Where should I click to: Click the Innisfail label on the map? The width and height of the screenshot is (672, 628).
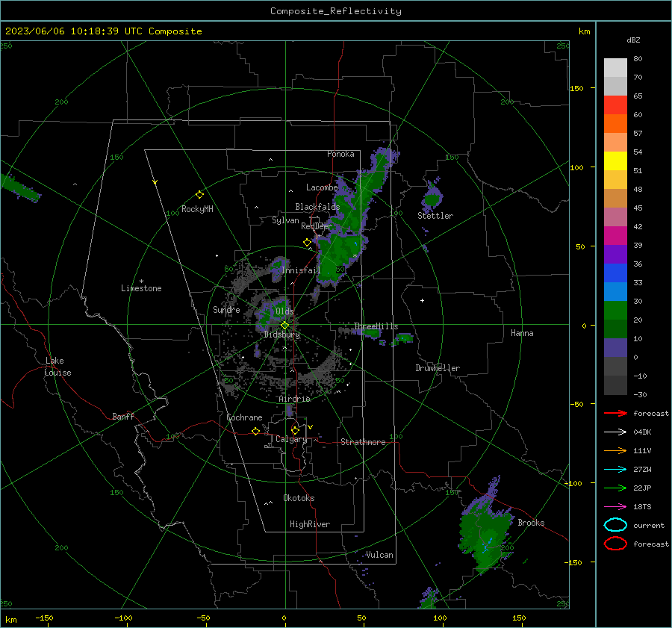click(x=301, y=270)
